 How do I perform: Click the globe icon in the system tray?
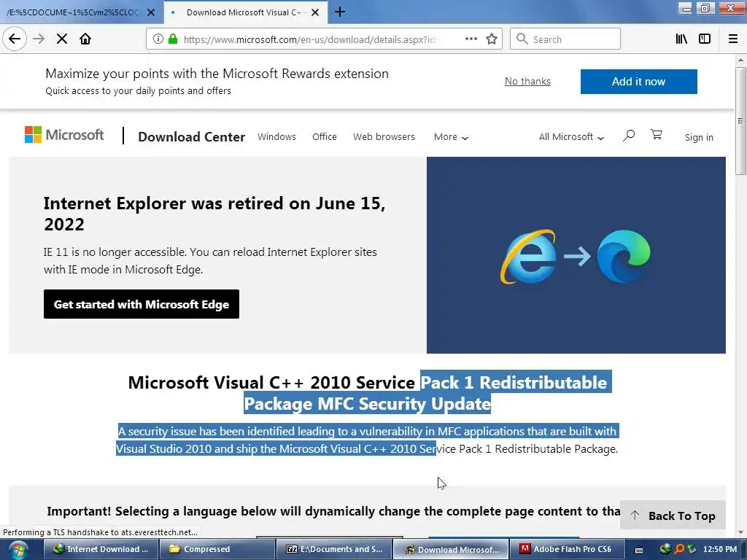665,549
